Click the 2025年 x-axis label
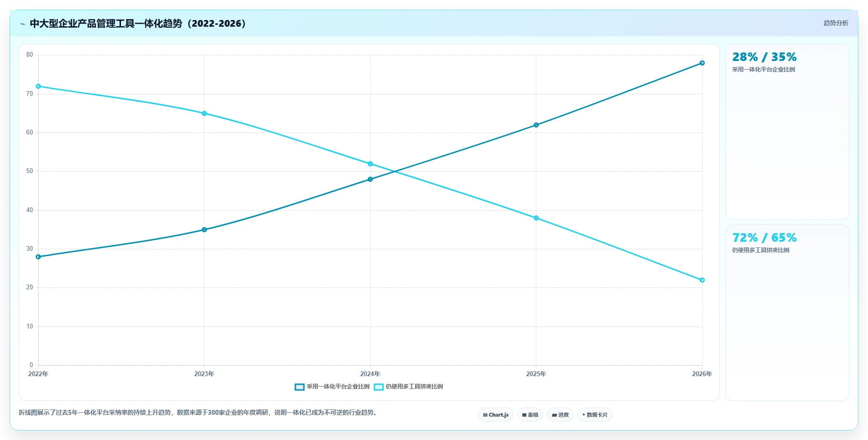Viewport: 868px width, 440px height. [x=536, y=374]
